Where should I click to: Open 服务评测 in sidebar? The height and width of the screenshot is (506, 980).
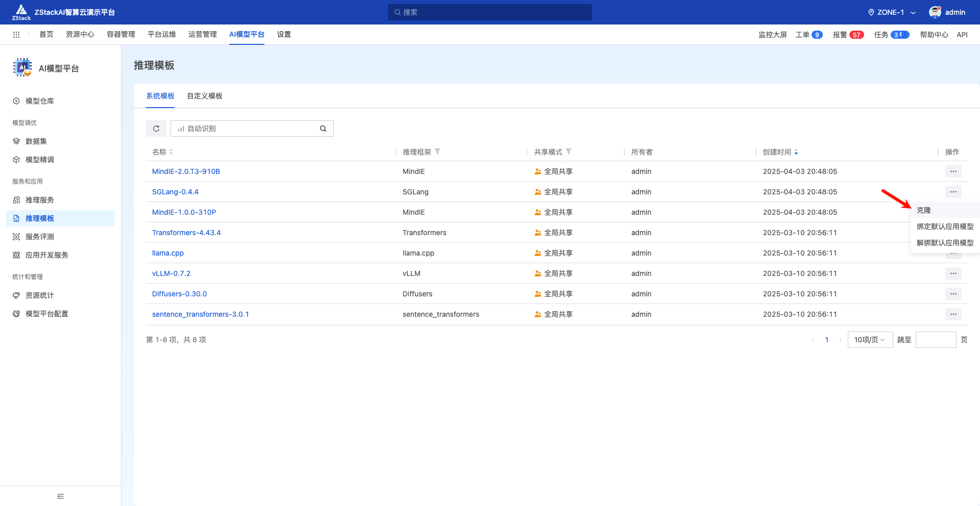click(x=60, y=237)
